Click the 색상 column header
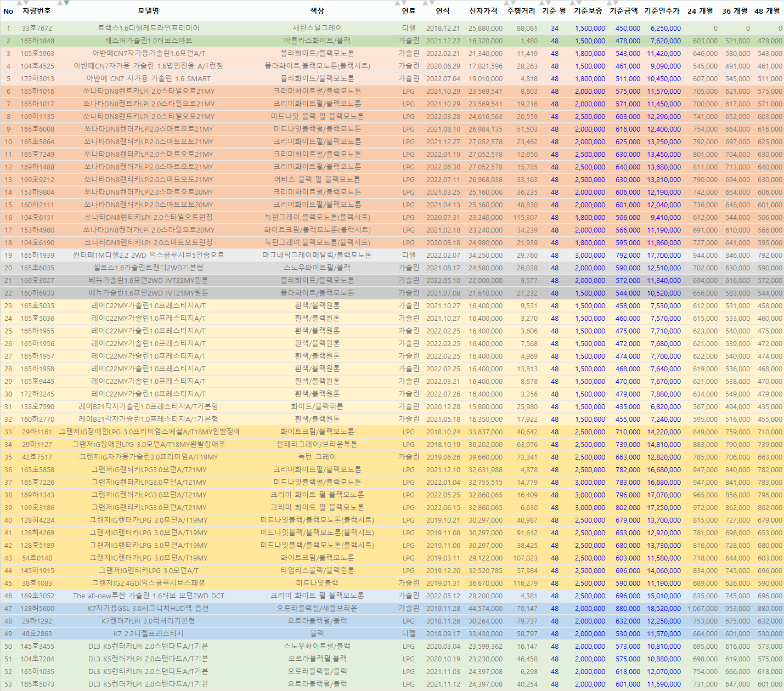 click(317, 11)
